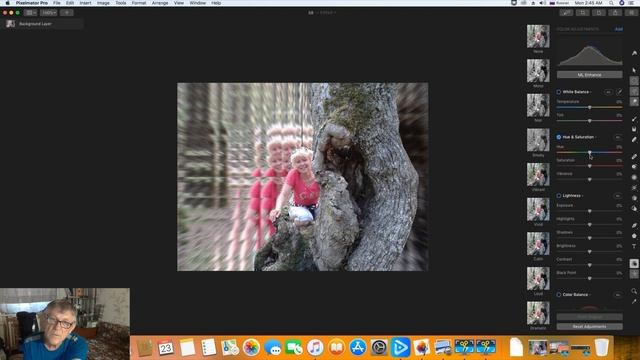
Task: Click the Saturation slider handle
Action: pos(589,166)
